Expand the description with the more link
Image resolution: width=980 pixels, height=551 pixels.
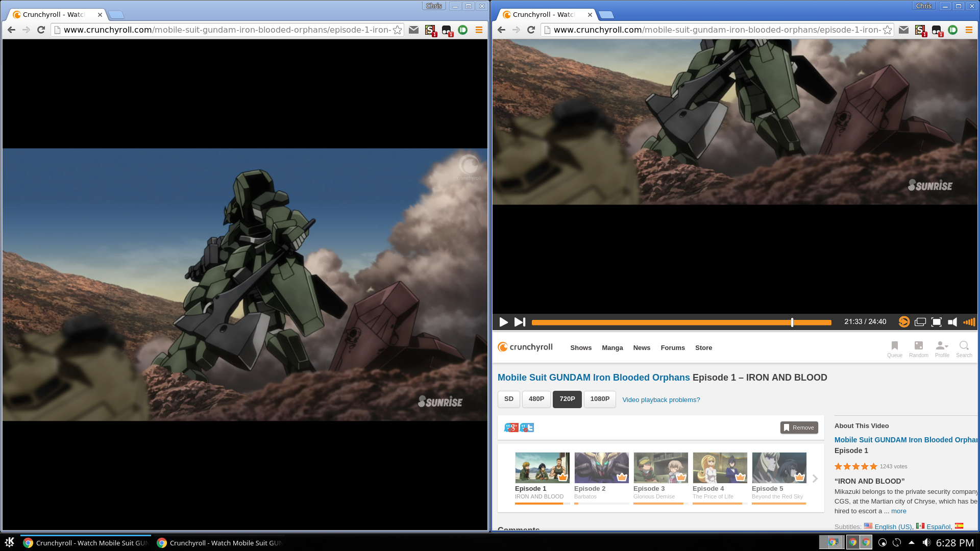pyautogui.click(x=898, y=511)
